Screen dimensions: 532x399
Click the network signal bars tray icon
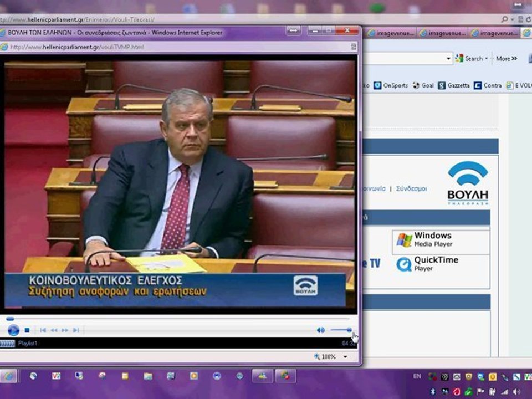(x=505, y=392)
